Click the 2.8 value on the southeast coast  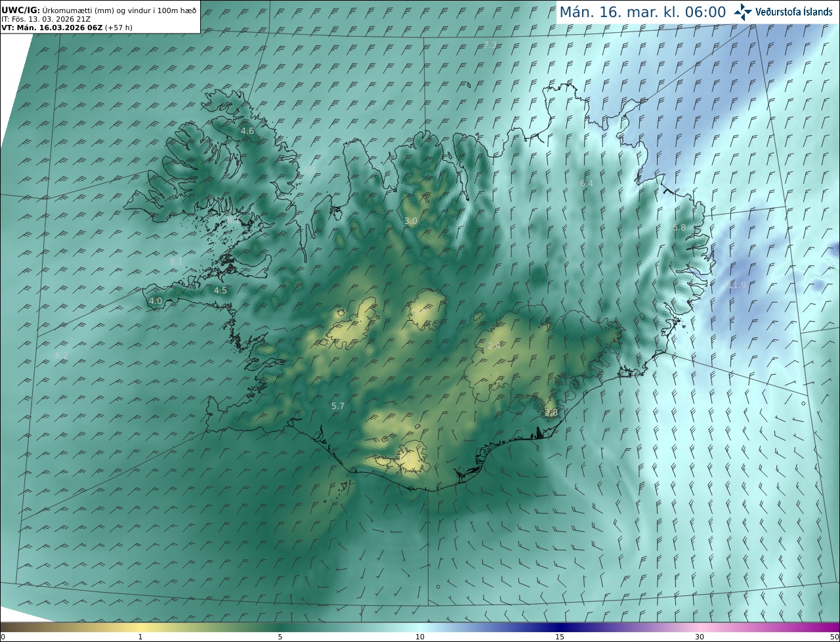click(x=551, y=413)
